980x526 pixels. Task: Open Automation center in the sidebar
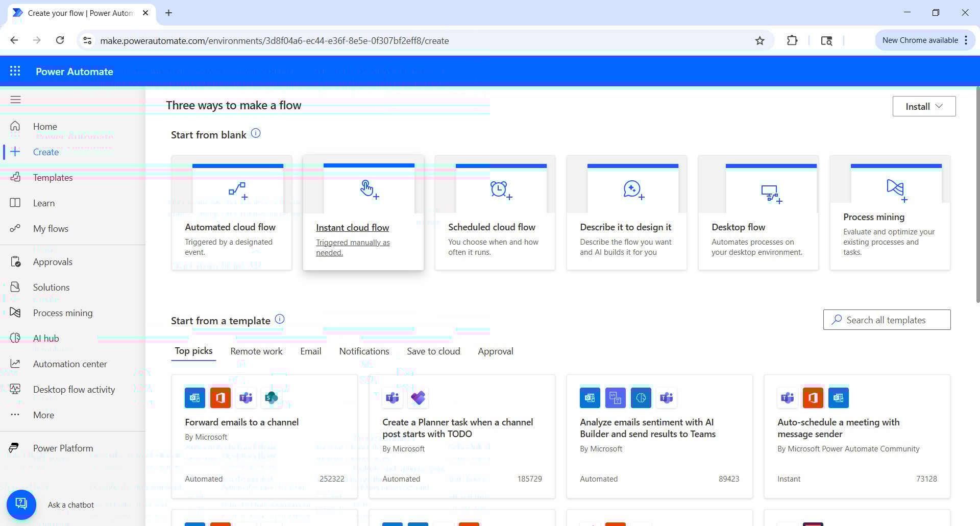click(x=70, y=364)
